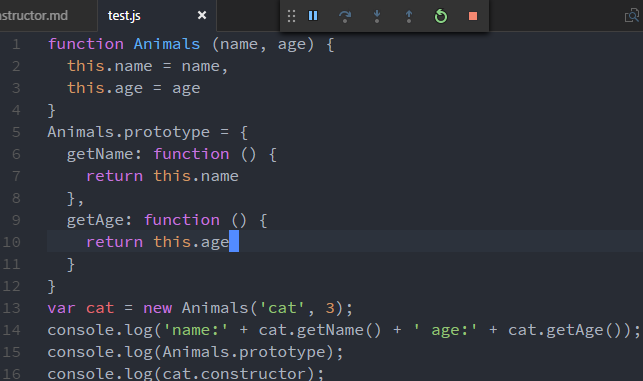Pause the debugger with the pause icon
This screenshot has width=643, height=381.
[x=313, y=16]
